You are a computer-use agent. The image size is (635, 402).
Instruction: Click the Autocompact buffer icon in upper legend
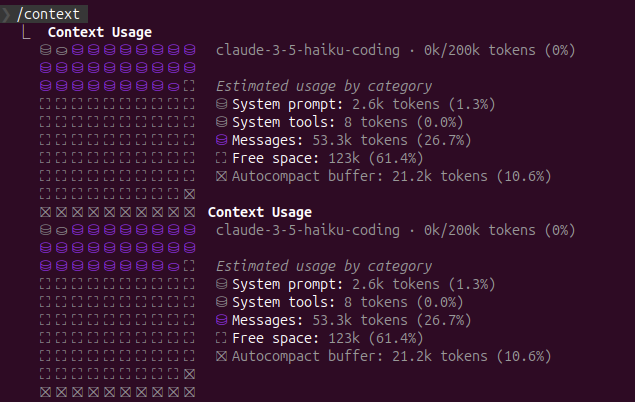click(x=222, y=176)
